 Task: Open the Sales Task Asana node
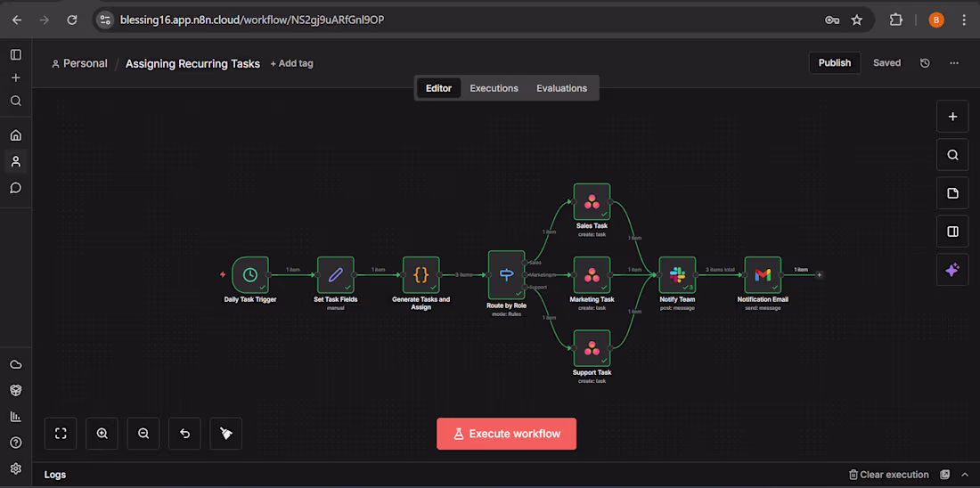(x=592, y=201)
